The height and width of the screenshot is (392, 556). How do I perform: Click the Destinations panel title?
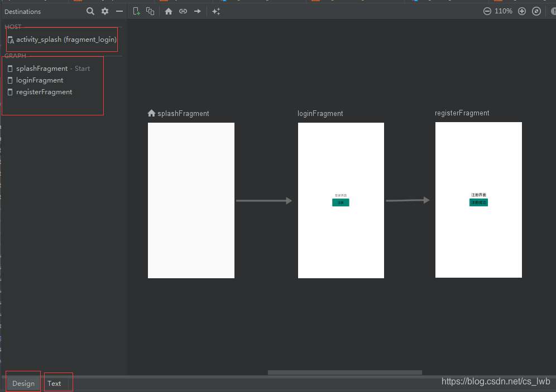click(23, 12)
